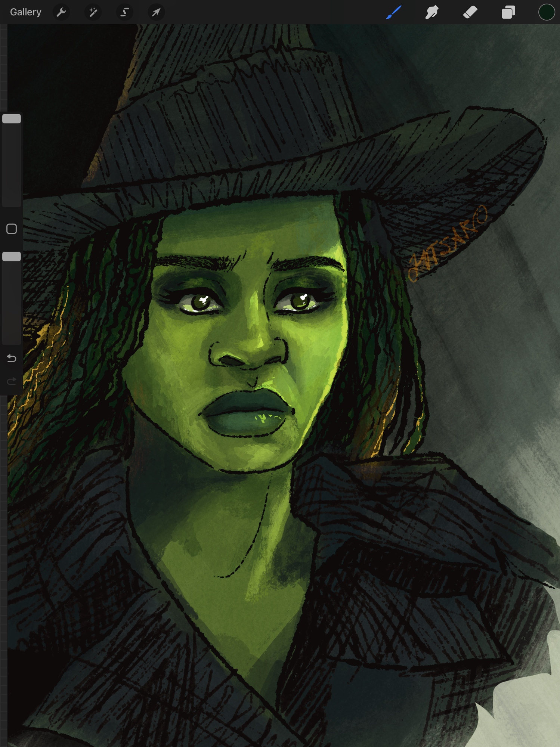Select the Smudge tool
Viewport: 560px width, 747px height.
[x=432, y=12]
